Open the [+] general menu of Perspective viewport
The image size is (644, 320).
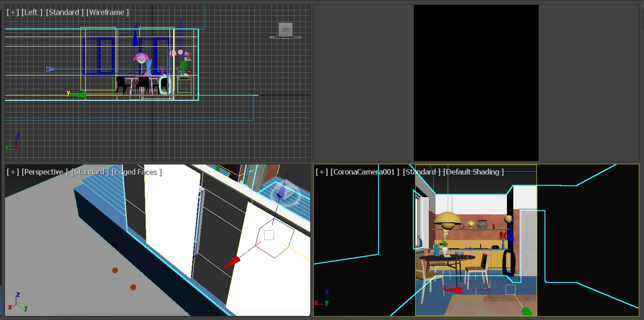pos(13,172)
